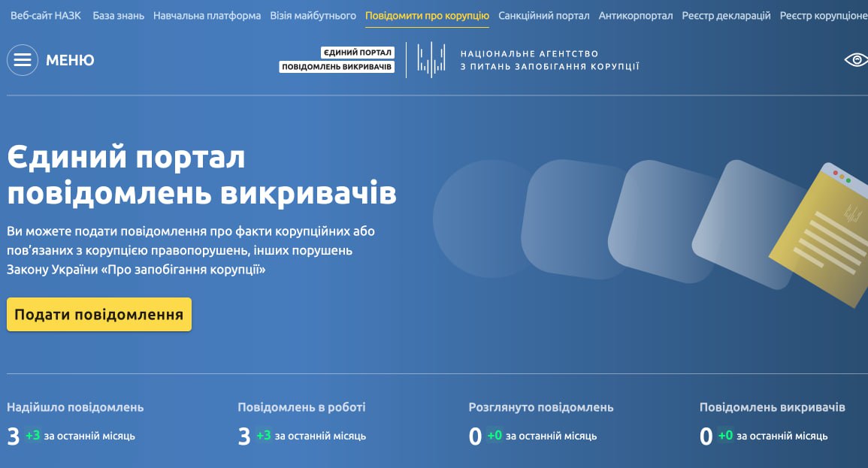
Task: Open «Навчальна платформа» link
Action: pos(207,15)
